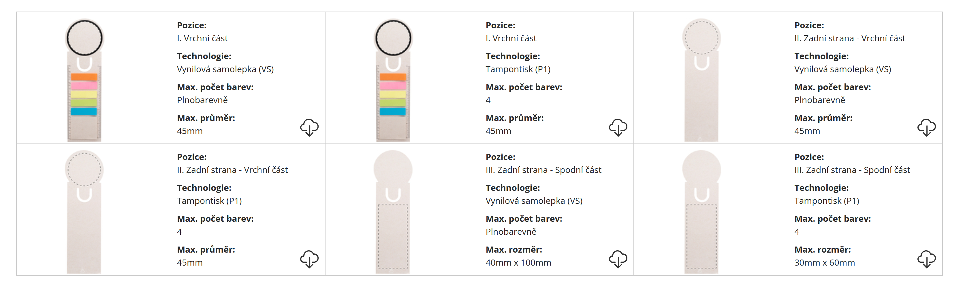Download template for I. Vrchní část Tampontisk
This screenshot has width=980, height=291.
(618, 127)
